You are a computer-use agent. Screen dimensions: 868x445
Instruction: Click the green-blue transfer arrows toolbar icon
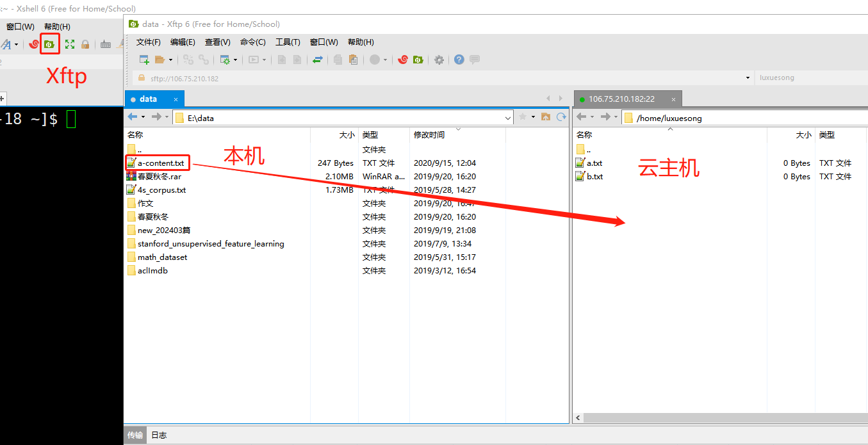[317, 60]
